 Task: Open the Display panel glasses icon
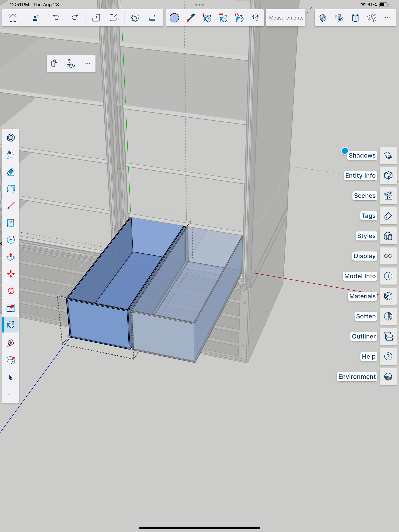[x=388, y=256]
